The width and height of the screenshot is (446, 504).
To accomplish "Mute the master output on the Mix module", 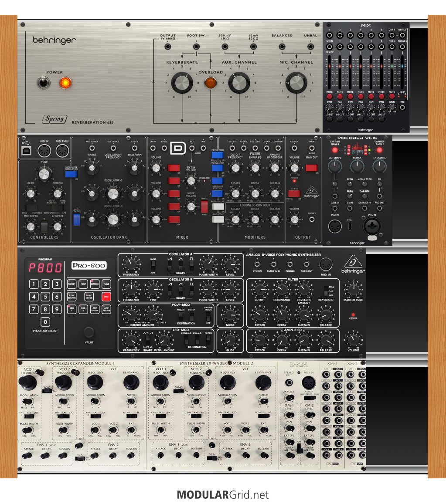I will point(392,96).
